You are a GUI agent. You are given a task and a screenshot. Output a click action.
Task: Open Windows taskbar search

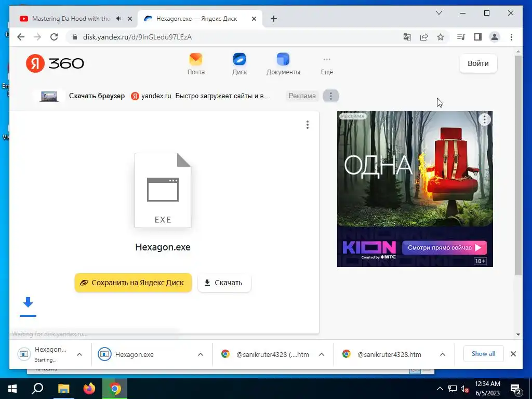37,389
